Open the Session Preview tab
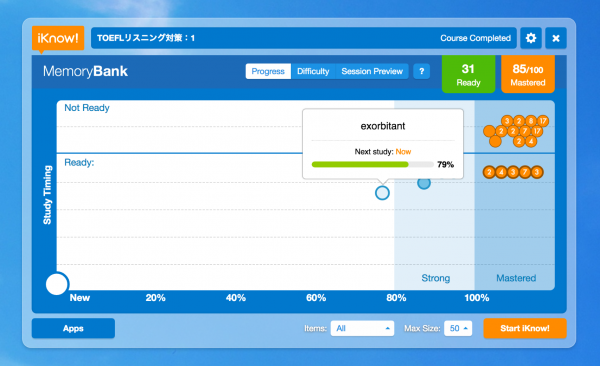The image size is (600, 366). click(372, 72)
